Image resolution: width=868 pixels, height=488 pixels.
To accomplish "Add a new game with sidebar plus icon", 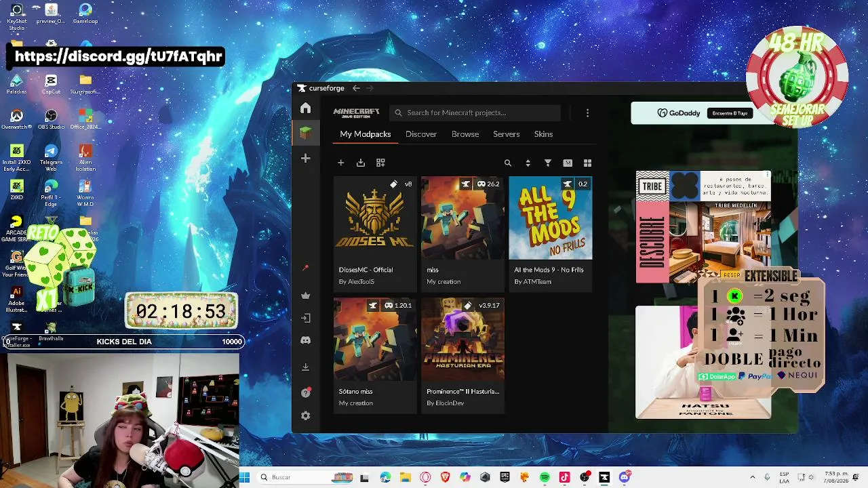I will tap(305, 159).
